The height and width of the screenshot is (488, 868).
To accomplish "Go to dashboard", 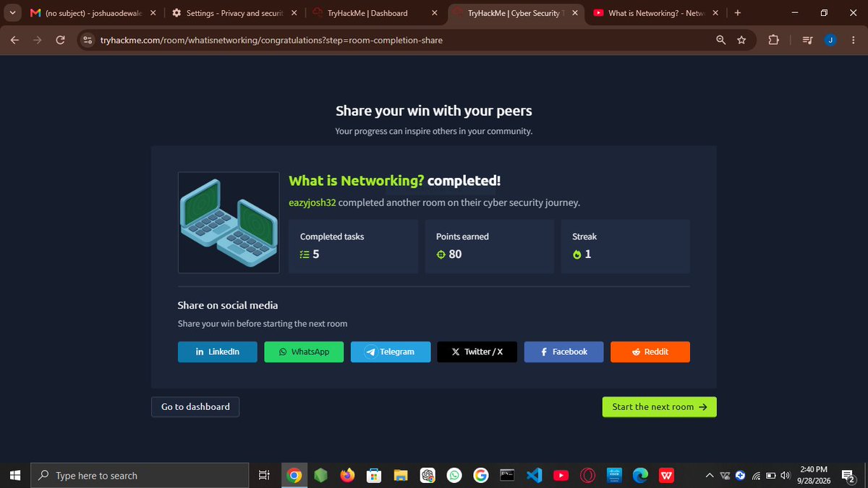I will pos(195,407).
